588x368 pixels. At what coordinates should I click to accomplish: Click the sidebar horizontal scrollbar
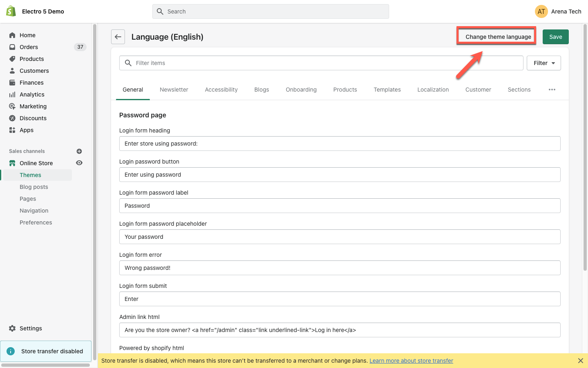[x=46, y=365]
